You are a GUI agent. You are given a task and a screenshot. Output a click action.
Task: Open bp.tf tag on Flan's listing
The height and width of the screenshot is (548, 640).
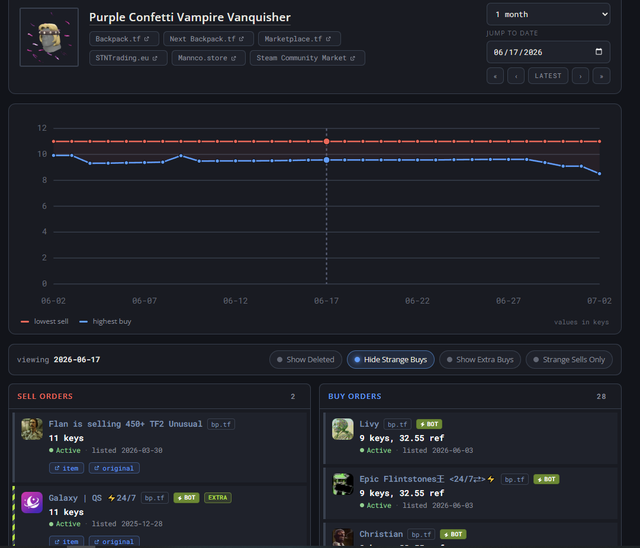(x=221, y=424)
